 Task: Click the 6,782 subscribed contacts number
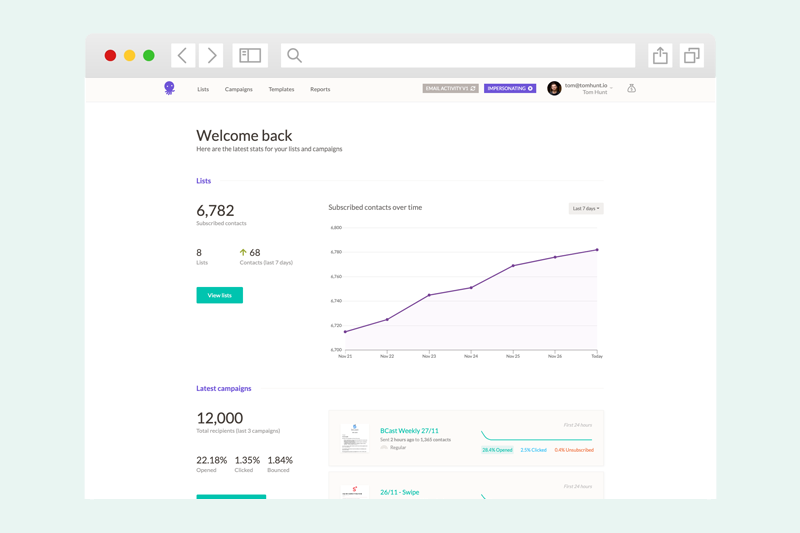click(x=215, y=211)
